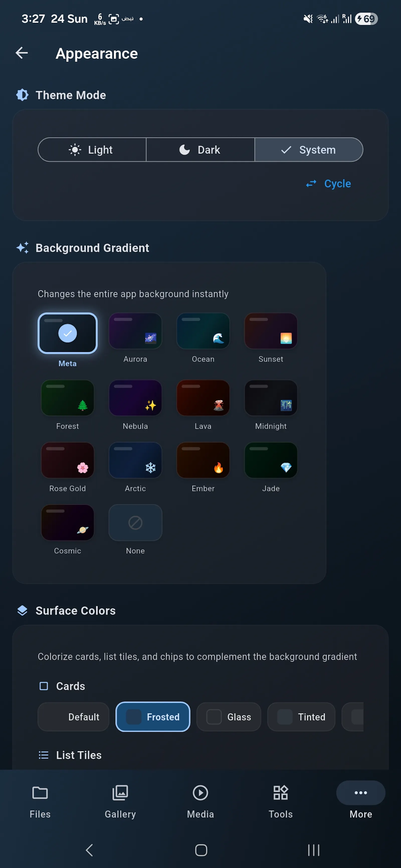The width and height of the screenshot is (401, 868).
Task: Open the Media tab
Action: [200, 802]
